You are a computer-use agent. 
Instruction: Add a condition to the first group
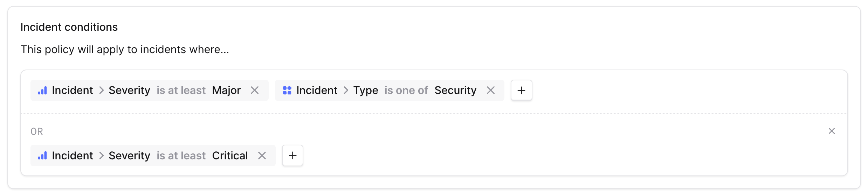522,91
